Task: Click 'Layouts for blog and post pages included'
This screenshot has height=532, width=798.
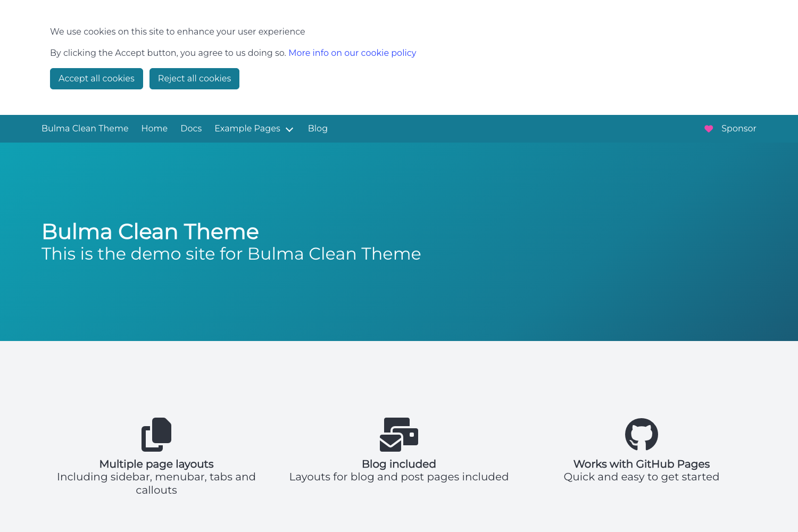Action: tap(399, 477)
